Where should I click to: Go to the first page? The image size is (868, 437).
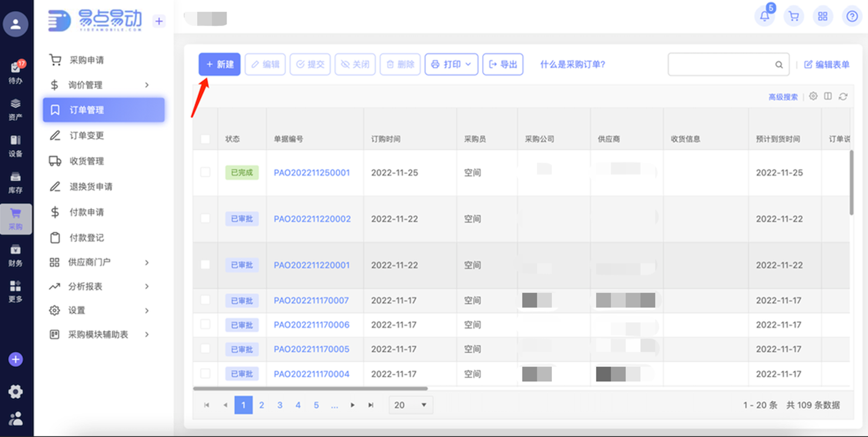click(207, 405)
